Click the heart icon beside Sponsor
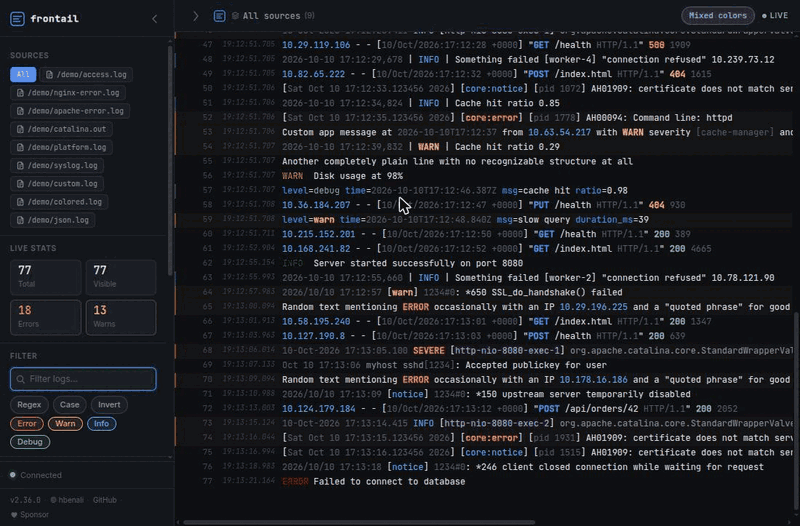Screen dimensions: 800x526 pos(14,515)
